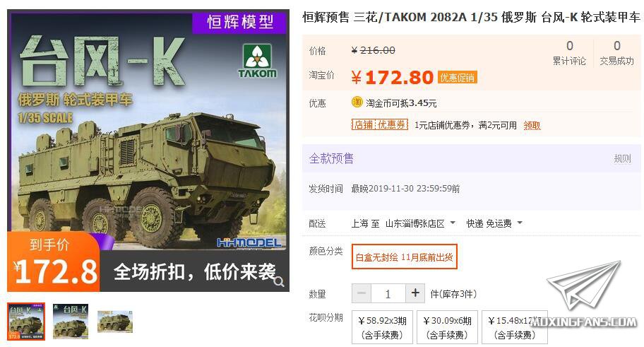The width and height of the screenshot is (644, 347).
Task: Click the quantity input field
Action: 388,293
